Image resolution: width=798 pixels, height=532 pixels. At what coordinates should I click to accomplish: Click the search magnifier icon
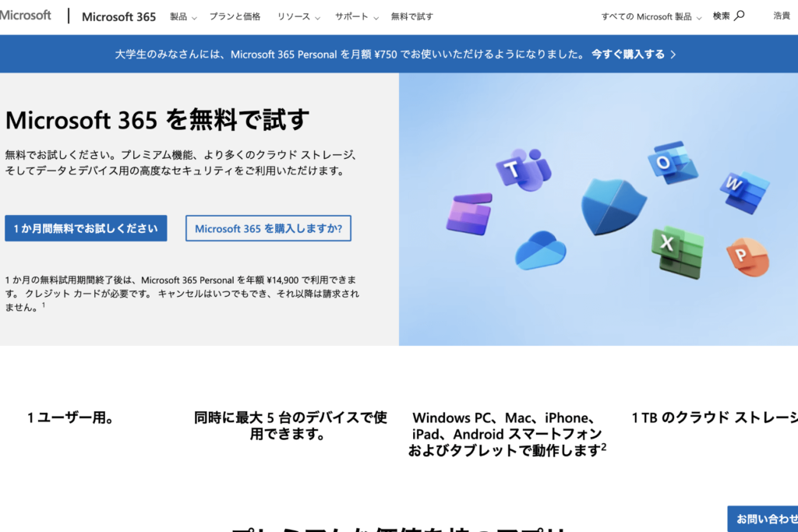point(740,16)
